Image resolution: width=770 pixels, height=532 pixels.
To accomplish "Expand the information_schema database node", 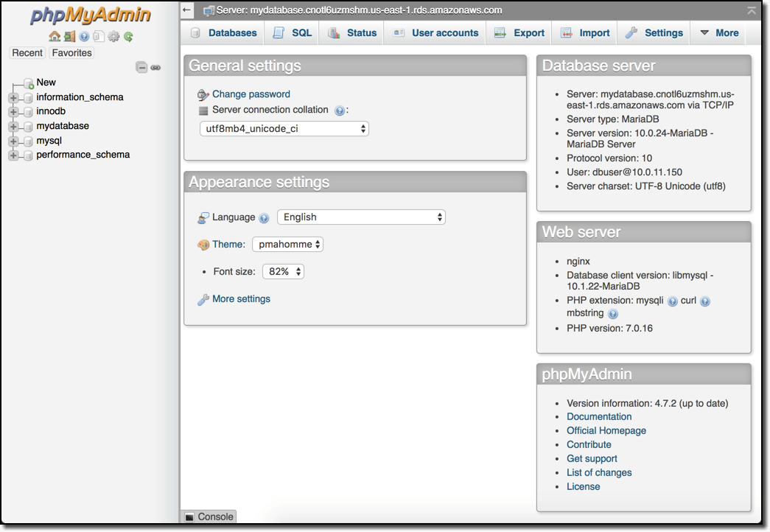I will tap(13, 98).
